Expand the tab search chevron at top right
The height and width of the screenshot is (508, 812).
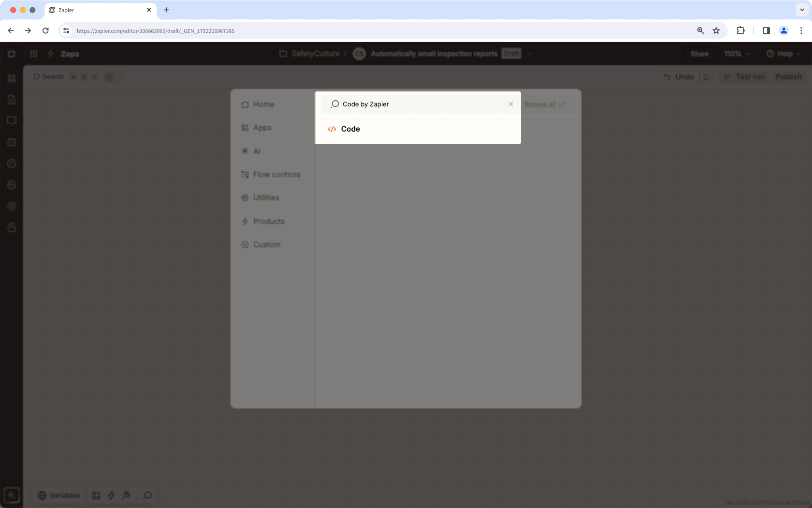[802, 10]
